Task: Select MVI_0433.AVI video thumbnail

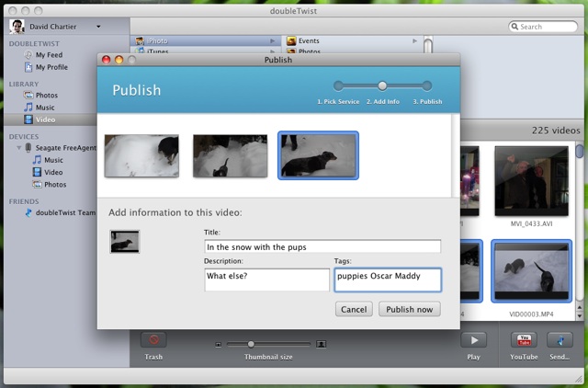Action: (531, 181)
